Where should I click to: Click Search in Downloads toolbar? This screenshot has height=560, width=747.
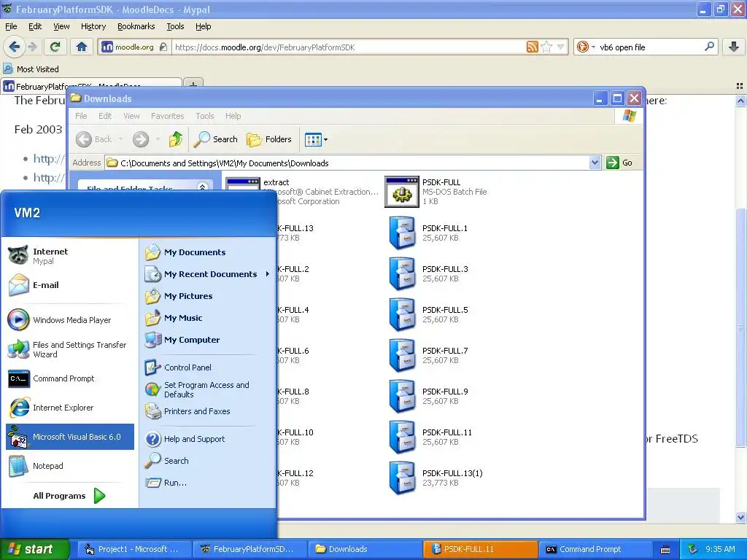[216, 139]
